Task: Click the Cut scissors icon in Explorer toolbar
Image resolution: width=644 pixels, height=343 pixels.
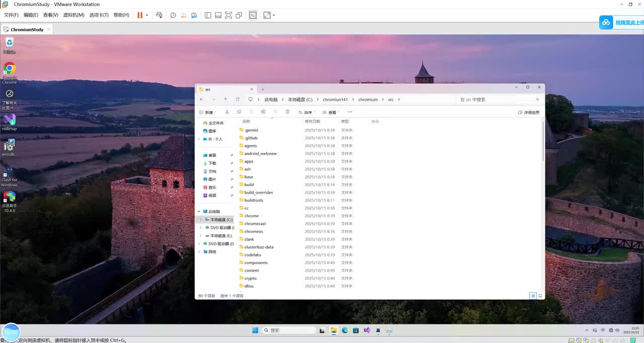Action: pyautogui.click(x=227, y=112)
